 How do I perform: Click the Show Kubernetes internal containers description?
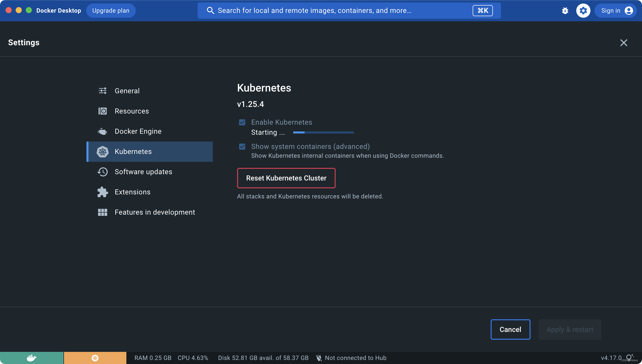pyautogui.click(x=348, y=156)
